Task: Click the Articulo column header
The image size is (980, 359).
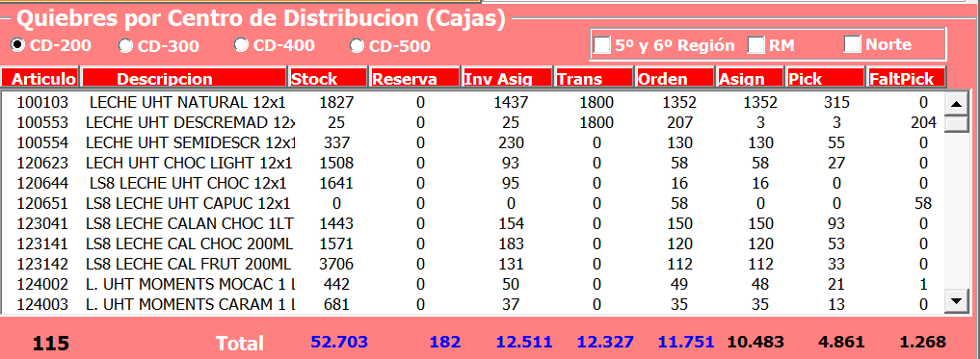Action: pyautogui.click(x=40, y=77)
